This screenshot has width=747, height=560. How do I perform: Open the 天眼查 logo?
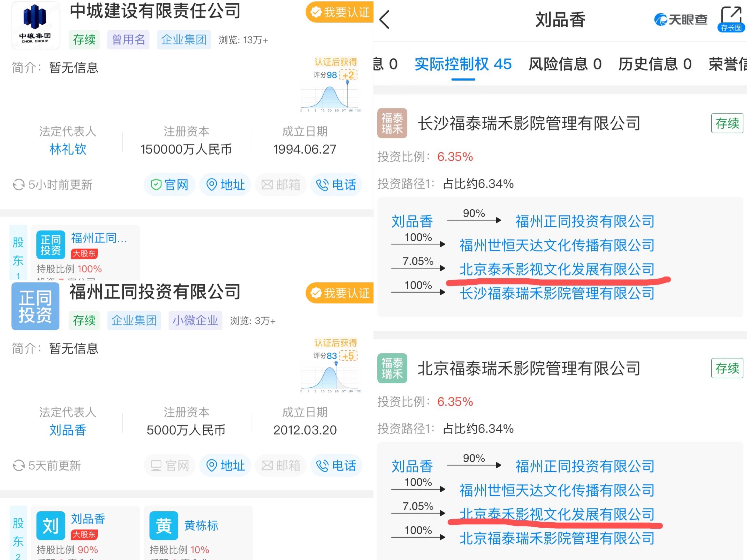[x=680, y=19]
